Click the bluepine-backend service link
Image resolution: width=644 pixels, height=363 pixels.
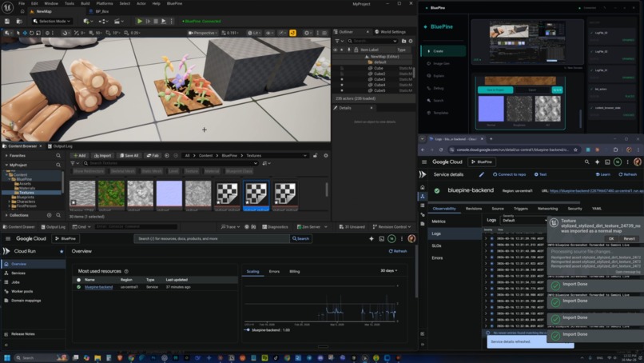pyautogui.click(x=98, y=287)
